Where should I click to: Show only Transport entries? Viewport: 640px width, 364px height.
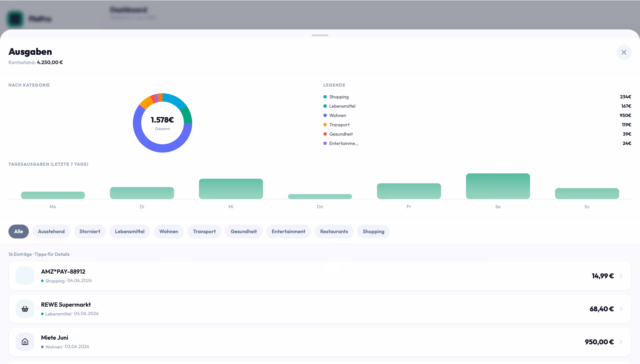click(204, 232)
